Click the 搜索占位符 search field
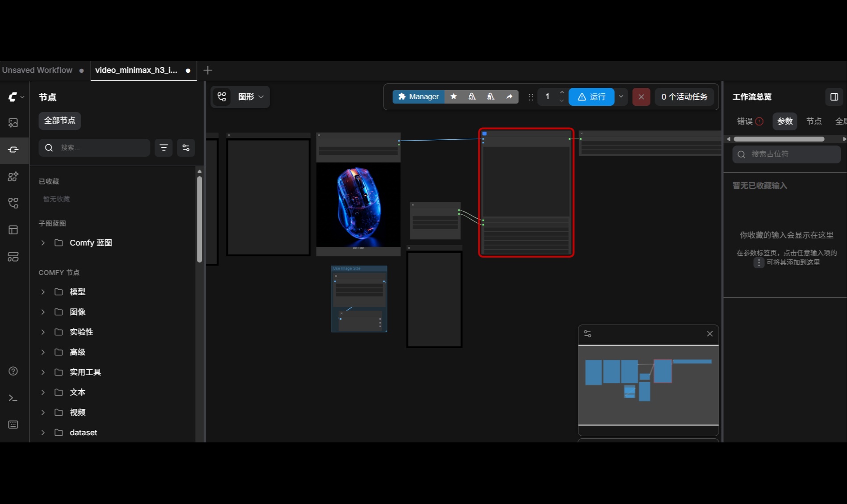 (x=786, y=154)
